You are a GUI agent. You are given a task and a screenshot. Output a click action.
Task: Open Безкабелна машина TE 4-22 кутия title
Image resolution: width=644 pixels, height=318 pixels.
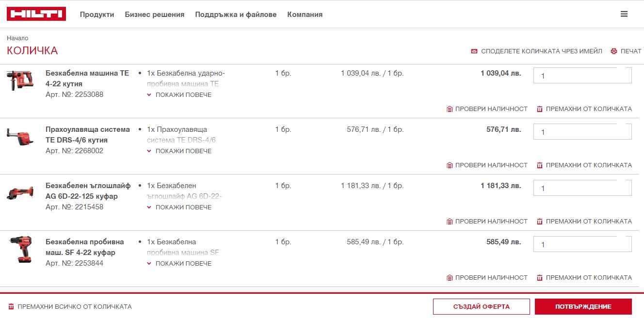(87, 79)
